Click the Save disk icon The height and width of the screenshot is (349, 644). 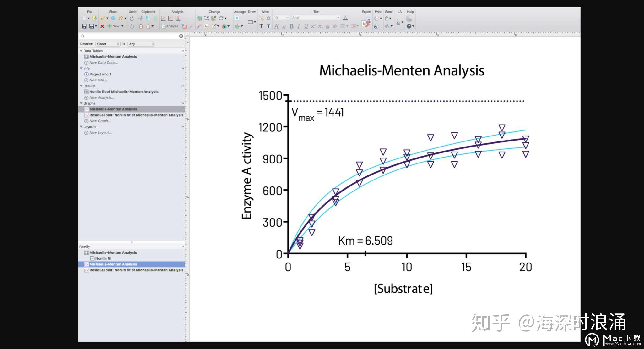point(85,26)
